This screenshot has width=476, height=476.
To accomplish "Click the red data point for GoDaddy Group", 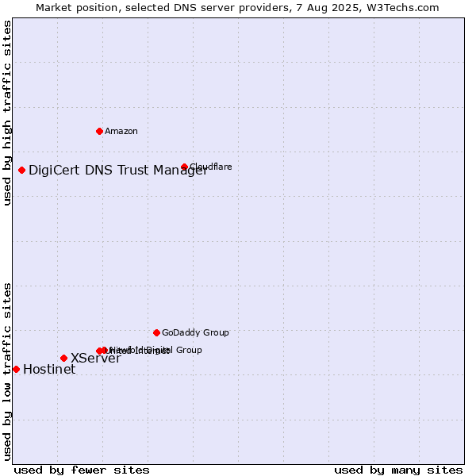I will click(x=156, y=333).
